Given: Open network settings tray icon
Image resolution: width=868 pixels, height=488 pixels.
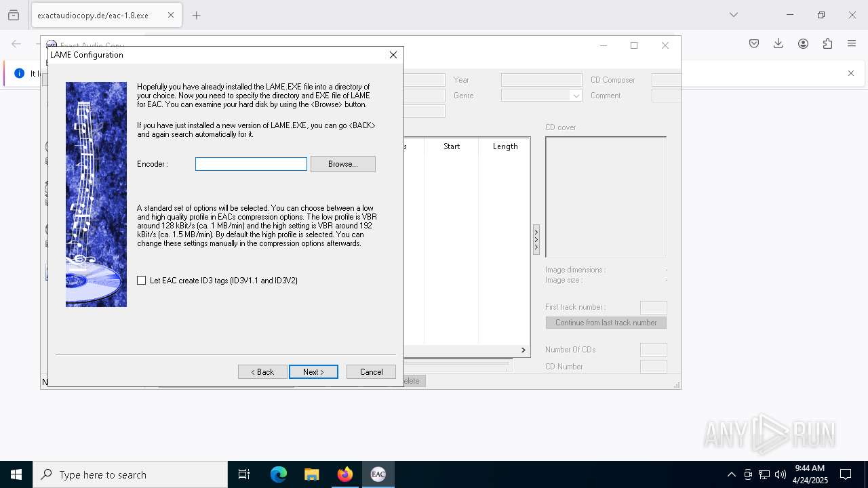Looking at the screenshot, I should click(764, 474).
